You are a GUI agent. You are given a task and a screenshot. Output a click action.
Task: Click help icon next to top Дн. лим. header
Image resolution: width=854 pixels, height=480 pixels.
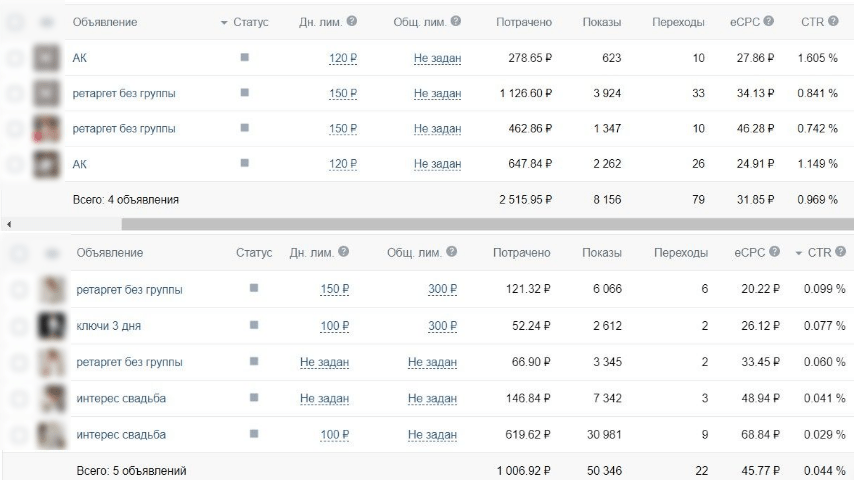(x=352, y=21)
